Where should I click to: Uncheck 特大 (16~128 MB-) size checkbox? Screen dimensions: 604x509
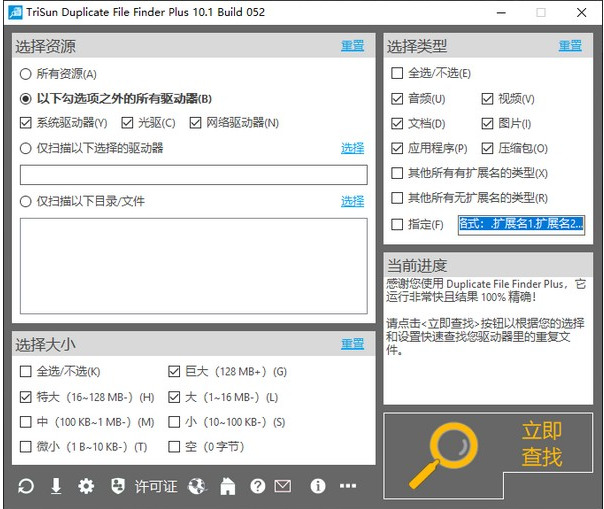coord(25,397)
